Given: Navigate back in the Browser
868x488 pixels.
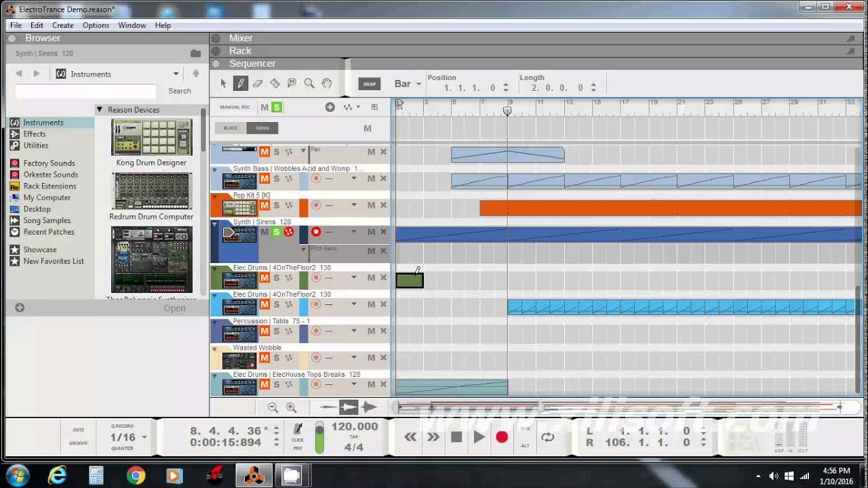Looking at the screenshot, I should click(18, 74).
